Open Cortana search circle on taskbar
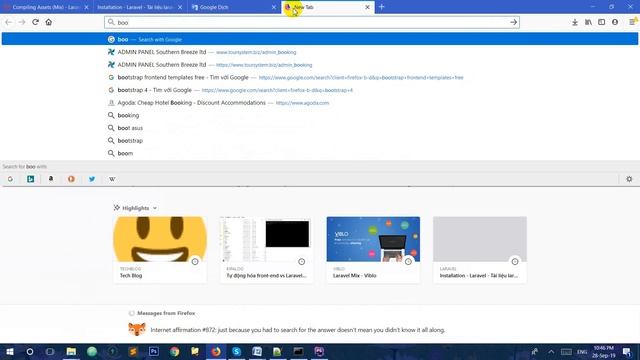640x360 pixels. (30, 351)
